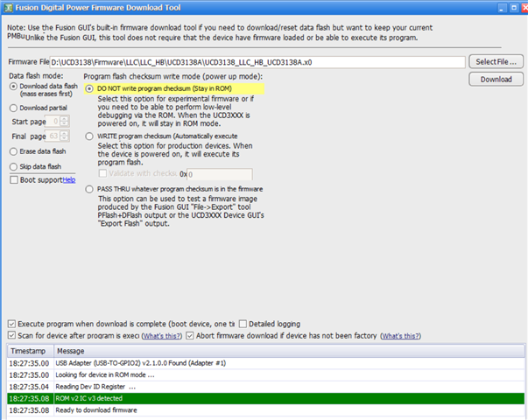Select the 'Reading Dev ID Register' log row
The width and height of the screenshot is (528, 420).
click(266, 387)
